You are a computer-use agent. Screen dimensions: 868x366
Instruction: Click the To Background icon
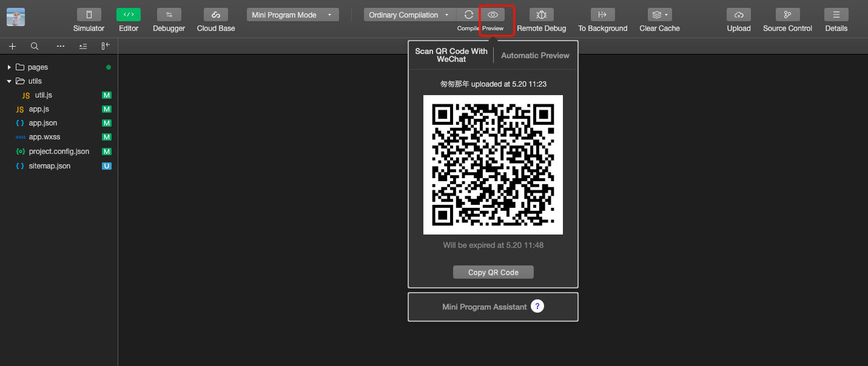tap(602, 15)
